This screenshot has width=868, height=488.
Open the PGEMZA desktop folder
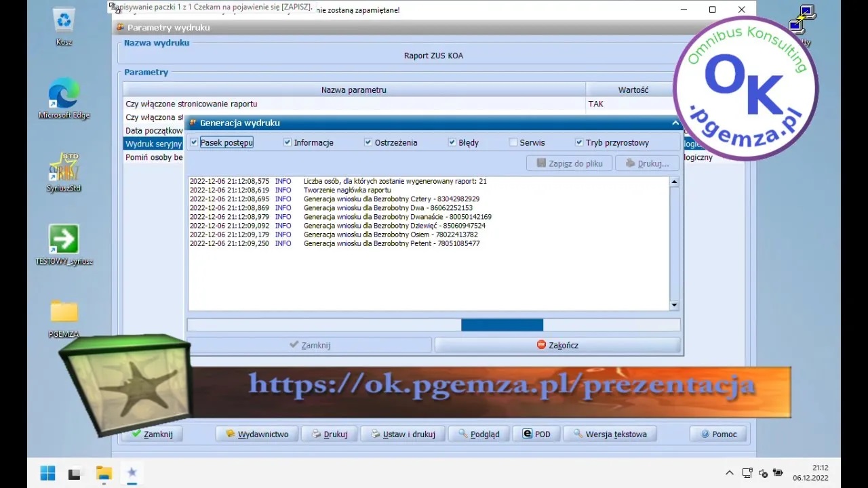[64, 312]
